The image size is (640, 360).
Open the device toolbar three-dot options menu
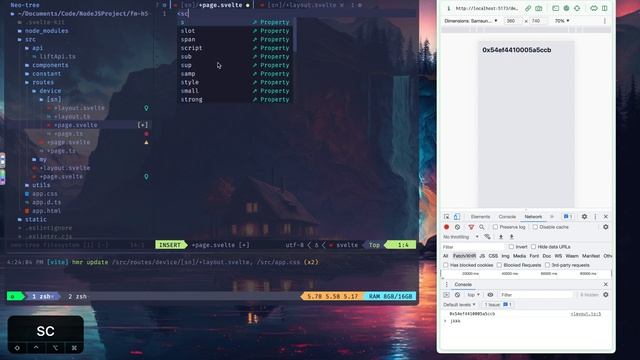coord(605,21)
